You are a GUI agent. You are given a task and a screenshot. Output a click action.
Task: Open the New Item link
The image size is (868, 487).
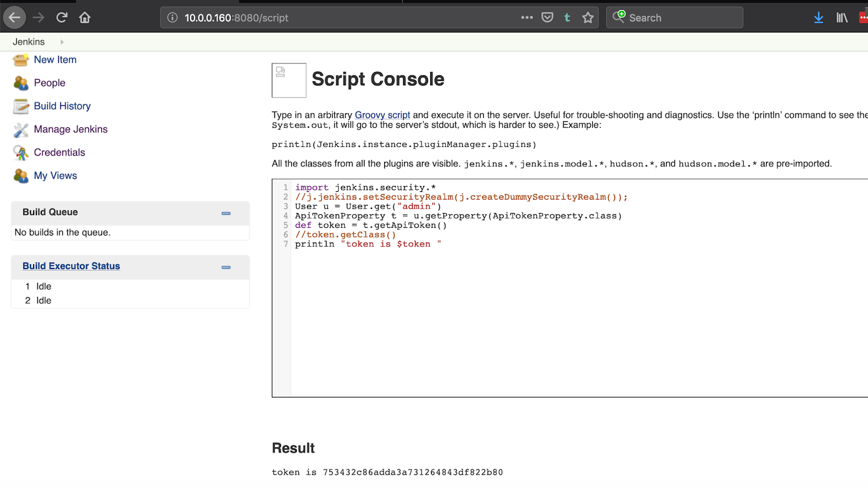pos(55,60)
